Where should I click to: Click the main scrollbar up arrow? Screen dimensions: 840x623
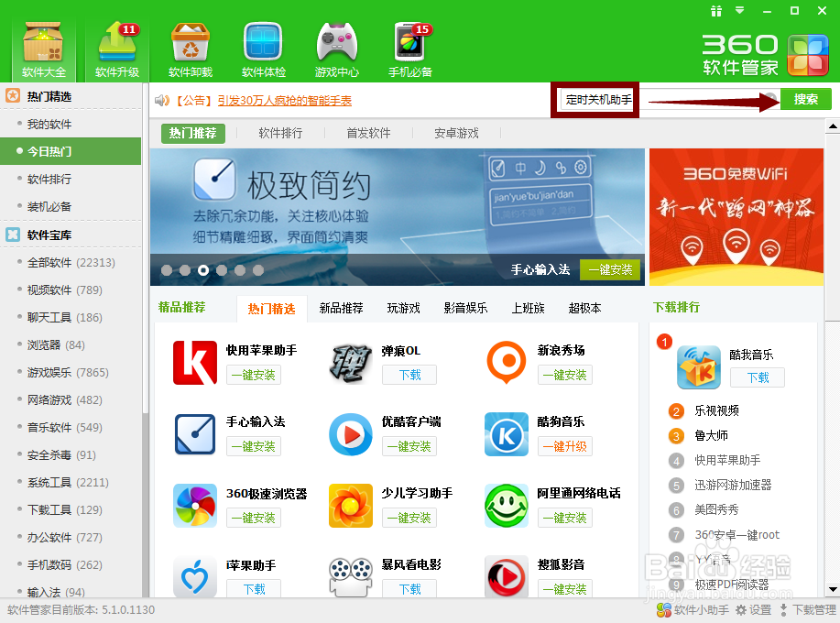click(833, 126)
